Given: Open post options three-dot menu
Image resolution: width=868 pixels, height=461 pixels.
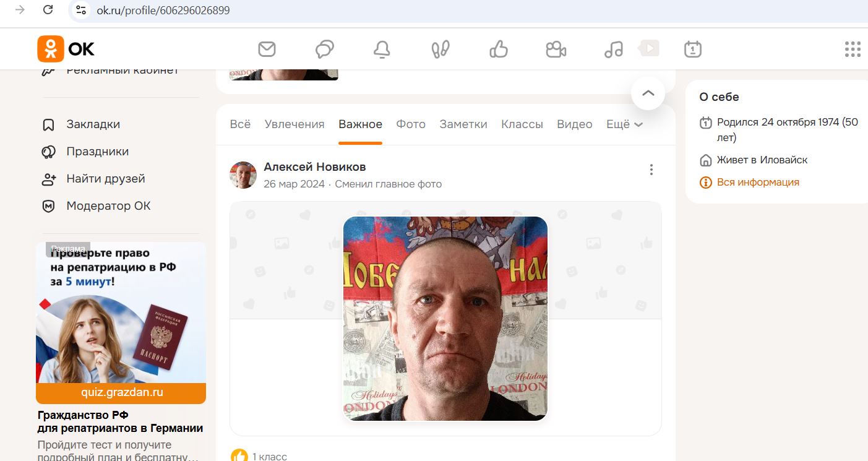Looking at the screenshot, I should 651,170.
